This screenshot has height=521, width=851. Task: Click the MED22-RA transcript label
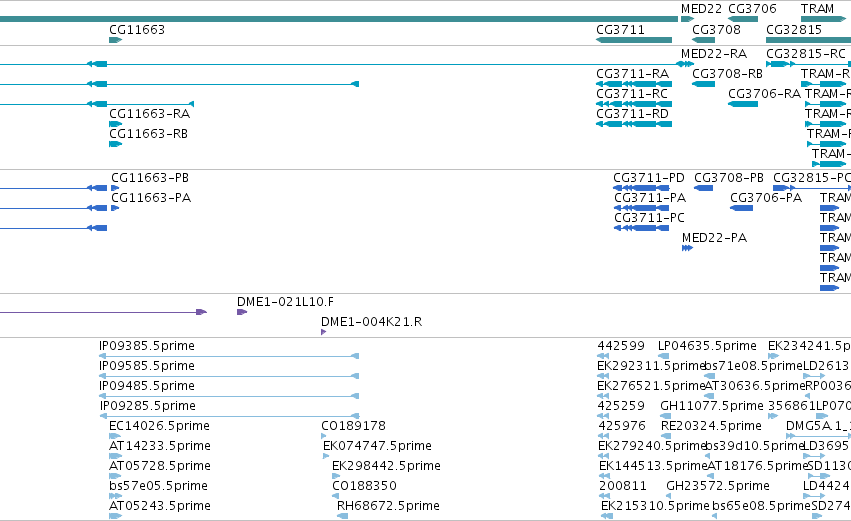click(x=714, y=54)
